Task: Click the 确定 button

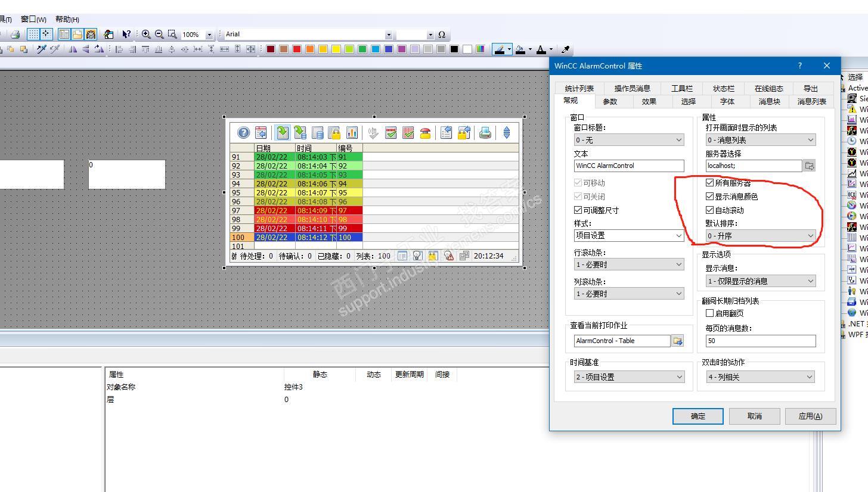Action: pos(698,416)
